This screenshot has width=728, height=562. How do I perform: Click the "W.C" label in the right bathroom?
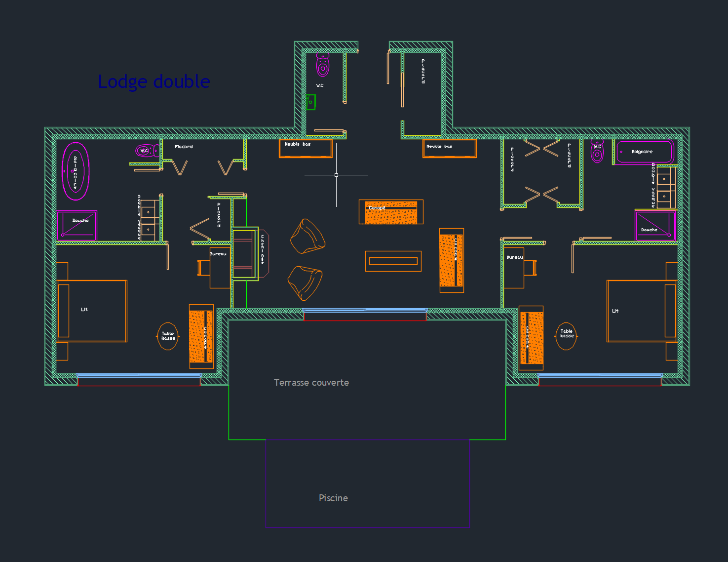coord(598,147)
